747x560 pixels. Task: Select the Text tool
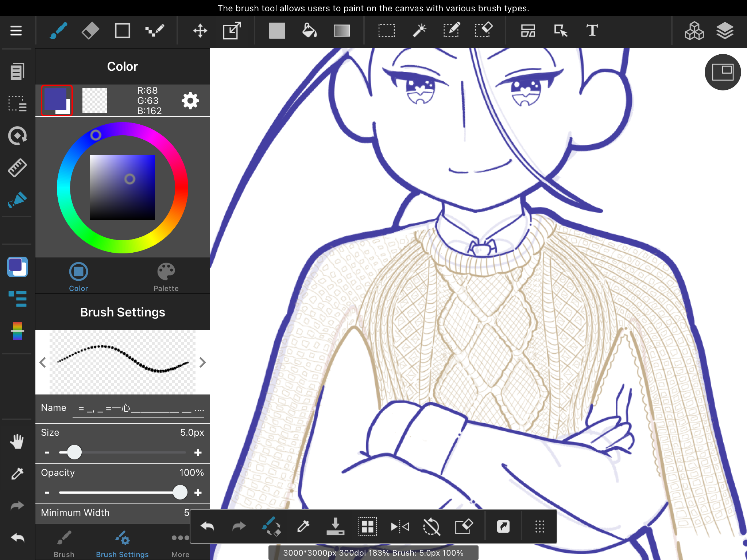(592, 31)
